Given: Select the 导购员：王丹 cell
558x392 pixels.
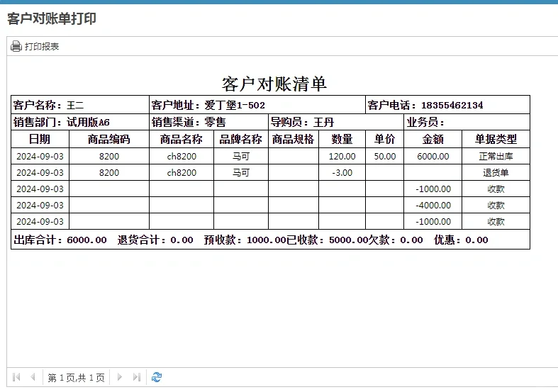Looking at the screenshot, I should 336,122.
